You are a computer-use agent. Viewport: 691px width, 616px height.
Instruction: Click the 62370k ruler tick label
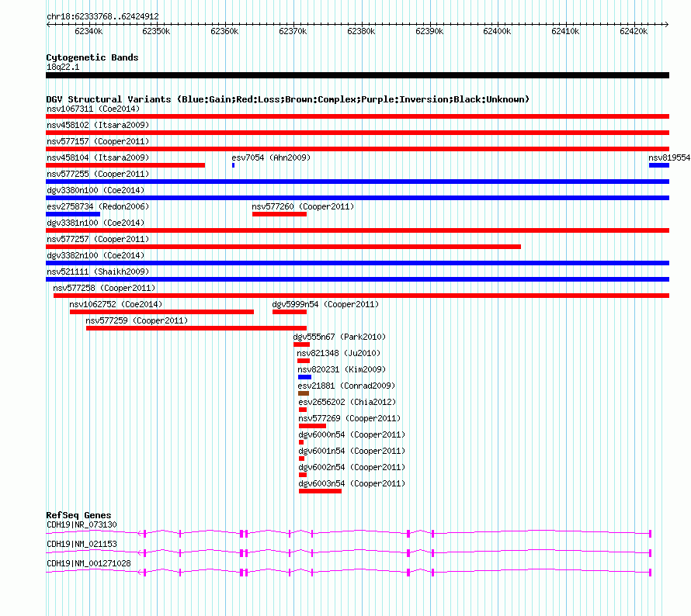pos(293,31)
